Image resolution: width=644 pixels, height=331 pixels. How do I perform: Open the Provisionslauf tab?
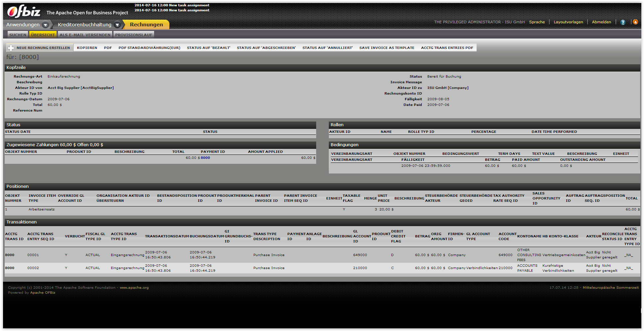(x=133, y=35)
